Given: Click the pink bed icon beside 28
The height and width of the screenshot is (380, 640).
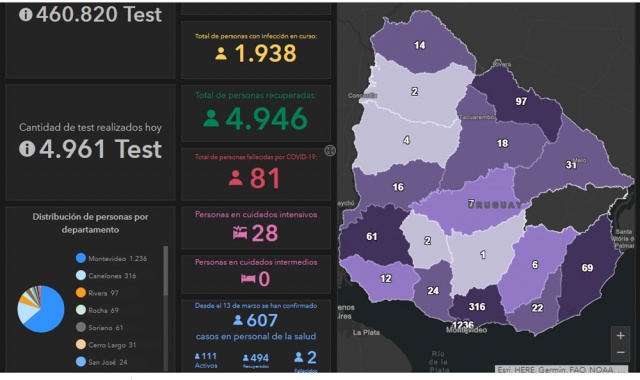Looking at the screenshot, I should (x=240, y=233).
